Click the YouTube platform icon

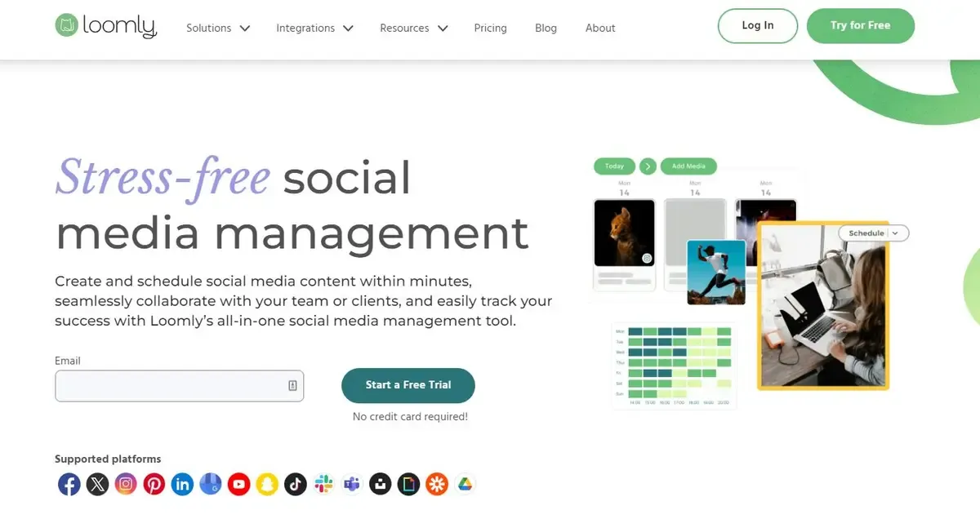[x=238, y=485]
